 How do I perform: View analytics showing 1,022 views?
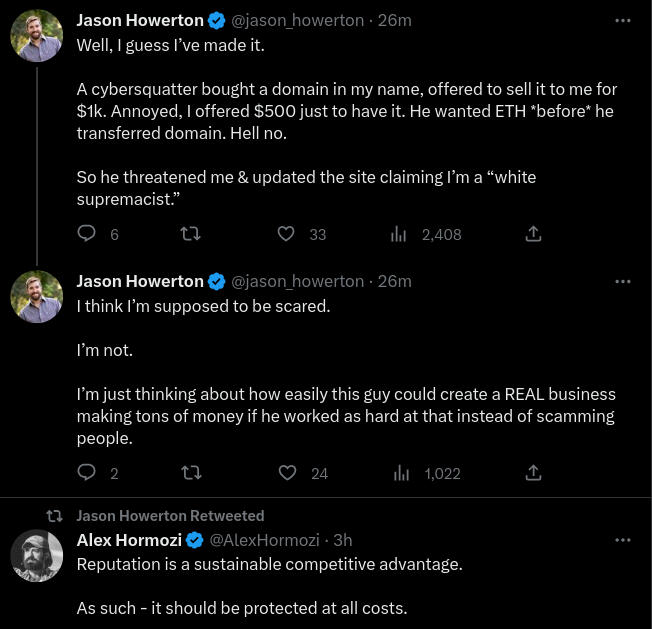coord(401,473)
